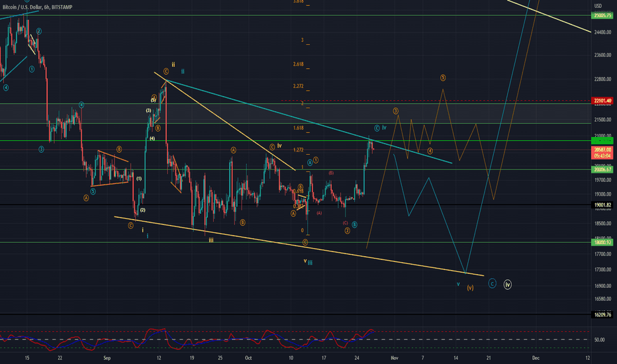Select the black horizontal line at 19001.82
Screen dimensions: 617x364
coord(295,205)
